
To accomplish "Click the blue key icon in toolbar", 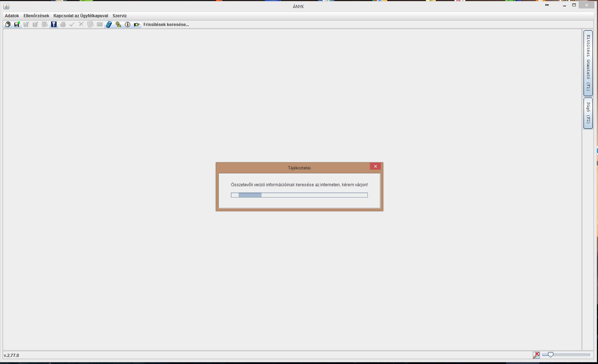I will pos(54,24).
